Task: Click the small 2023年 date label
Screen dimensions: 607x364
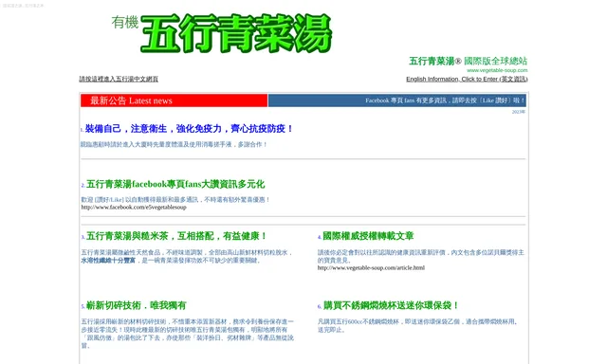Action: pos(519,112)
